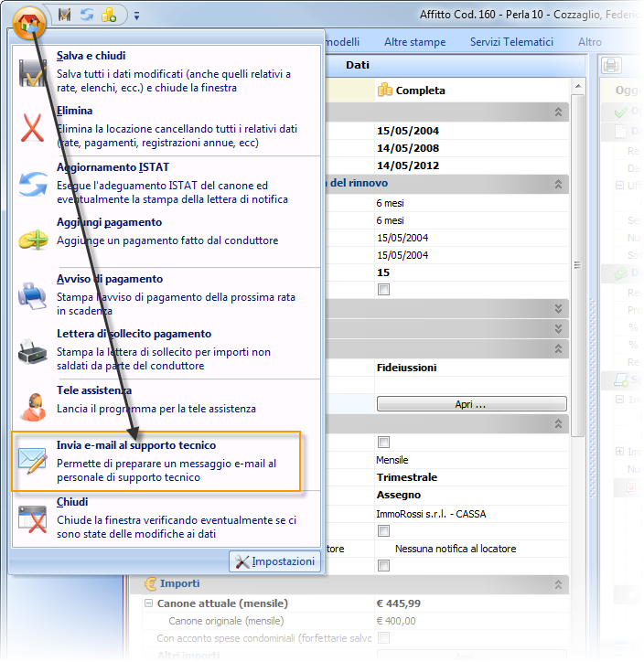Click the coins icon for Aggiungi pagamento
The image size is (644, 662).
pyautogui.click(x=33, y=240)
